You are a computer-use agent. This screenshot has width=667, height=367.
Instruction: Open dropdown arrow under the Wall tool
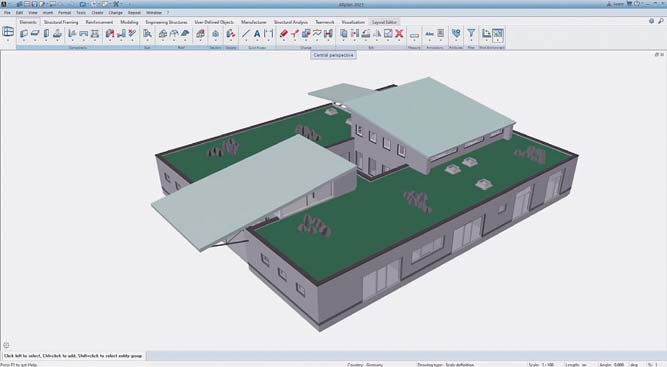point(24,41)
